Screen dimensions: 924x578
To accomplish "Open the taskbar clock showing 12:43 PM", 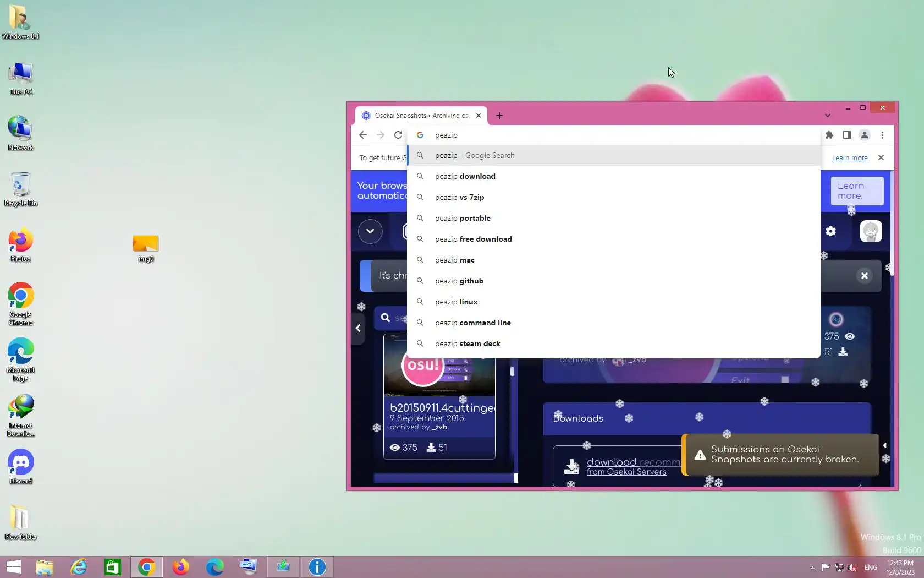I will pos(900,568).
